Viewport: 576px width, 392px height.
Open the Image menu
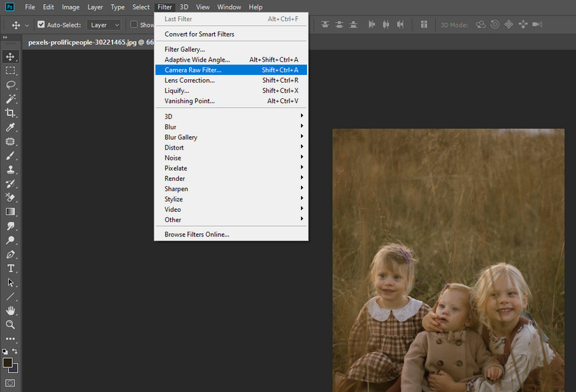pos(70,7)
